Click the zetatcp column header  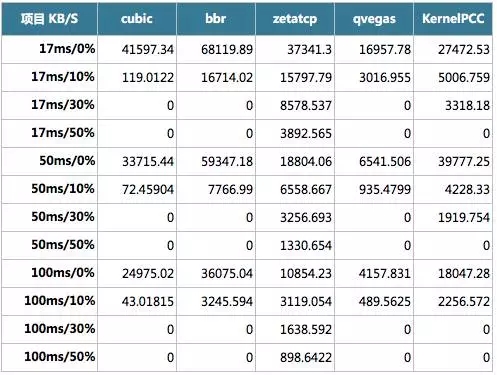pyautogui.click(x=295, y=19)
